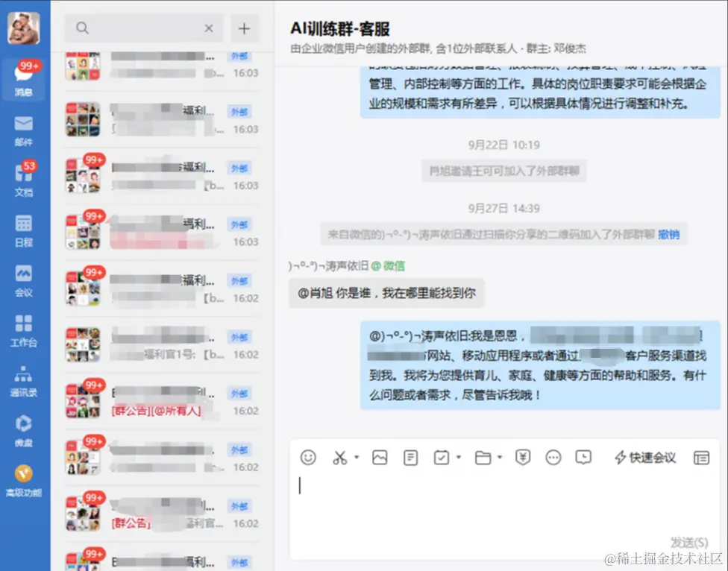
Task: Select the scissors screenshot tool
Action: [x=340, y=458]
